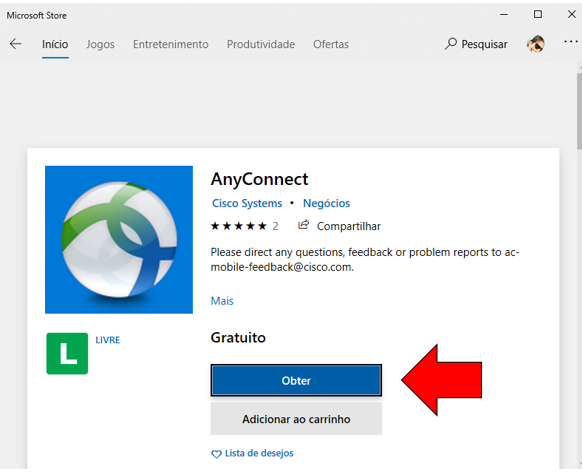Click the Pesquisar text
The image size is (582, 472).
484,44
